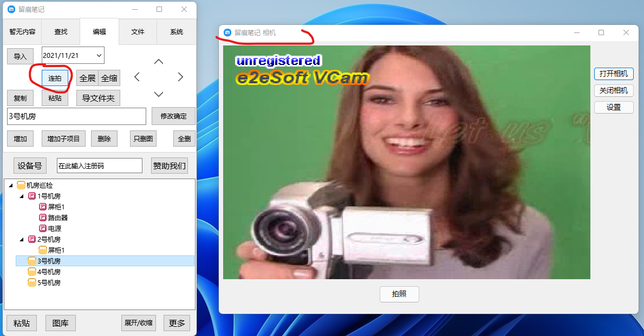Click the 3号机房 folder icon
The height and width of the screenshot is (336, 644).
pyautogui.click(x=32, y=260)
